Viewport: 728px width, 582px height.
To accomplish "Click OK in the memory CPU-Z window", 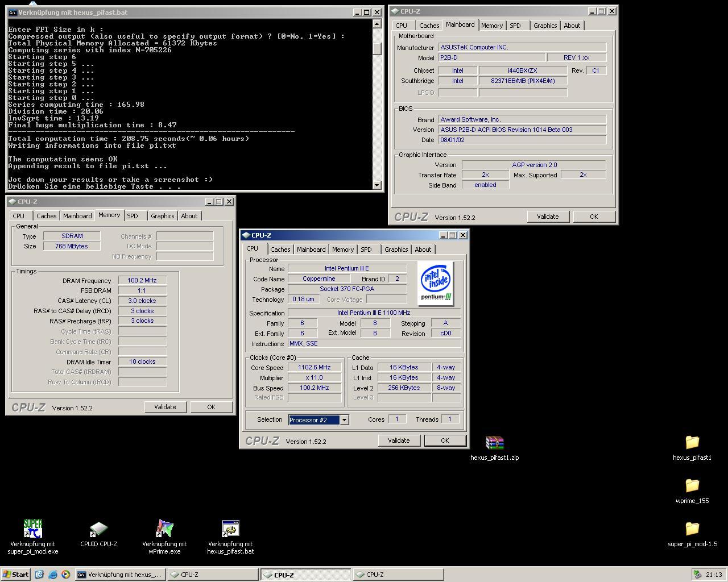I will [x=211, y=407].
